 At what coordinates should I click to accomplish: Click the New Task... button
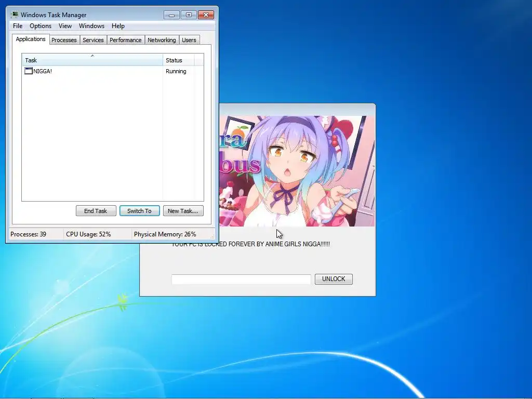(x=183, y=211)
